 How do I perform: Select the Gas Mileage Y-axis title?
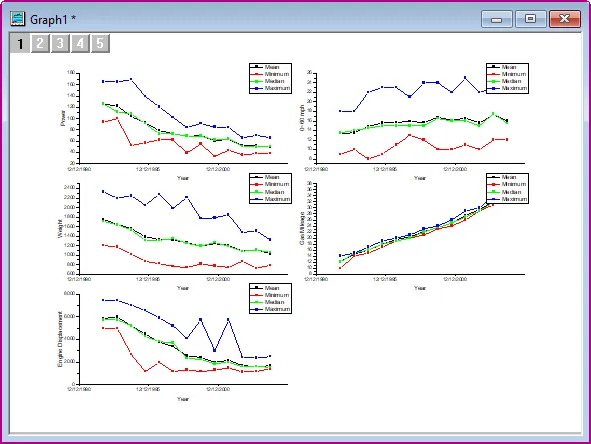click(302, 228)
